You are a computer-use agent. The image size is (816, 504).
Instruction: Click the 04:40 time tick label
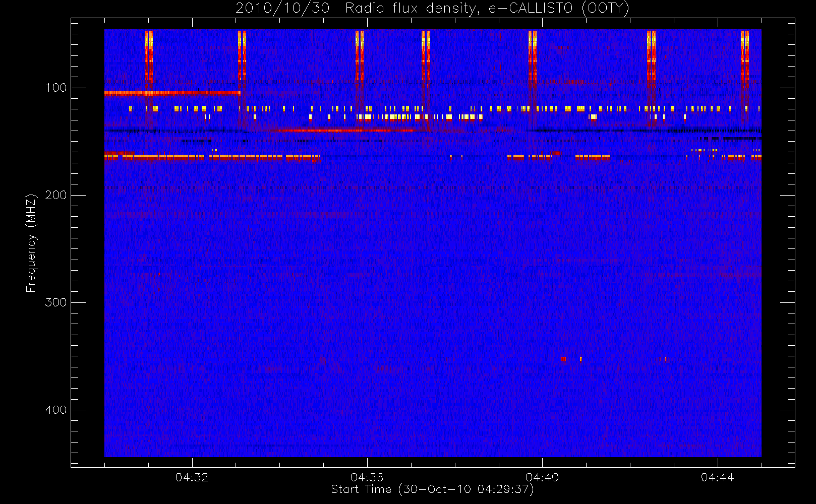[542, 477]
